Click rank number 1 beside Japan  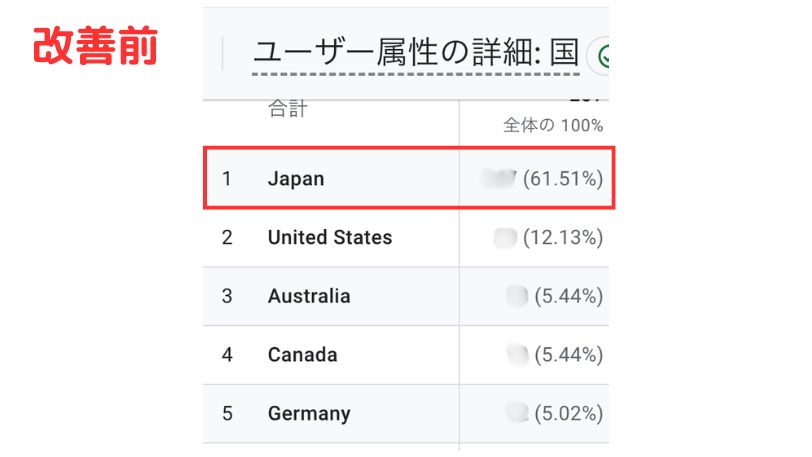pos(227,179)
